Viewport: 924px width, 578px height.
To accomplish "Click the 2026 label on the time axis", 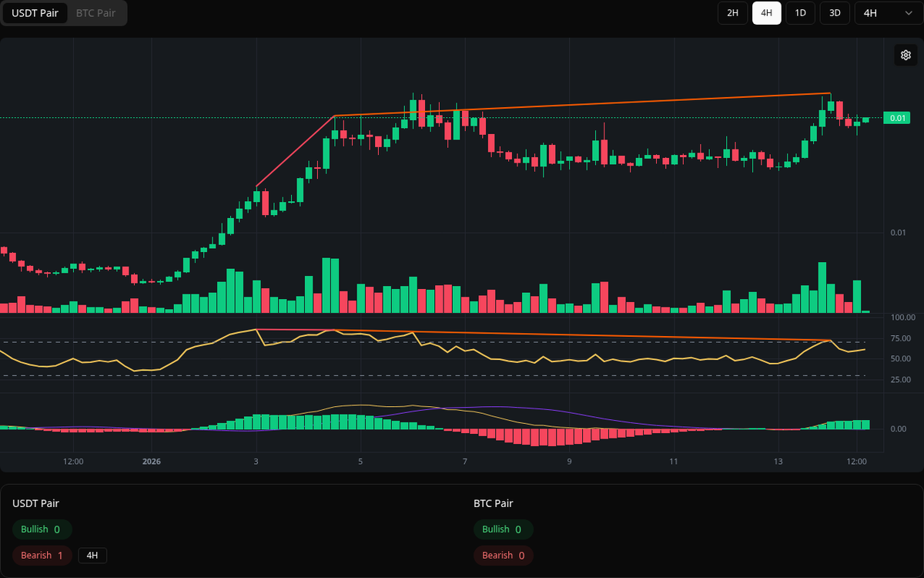I will 151,462.
